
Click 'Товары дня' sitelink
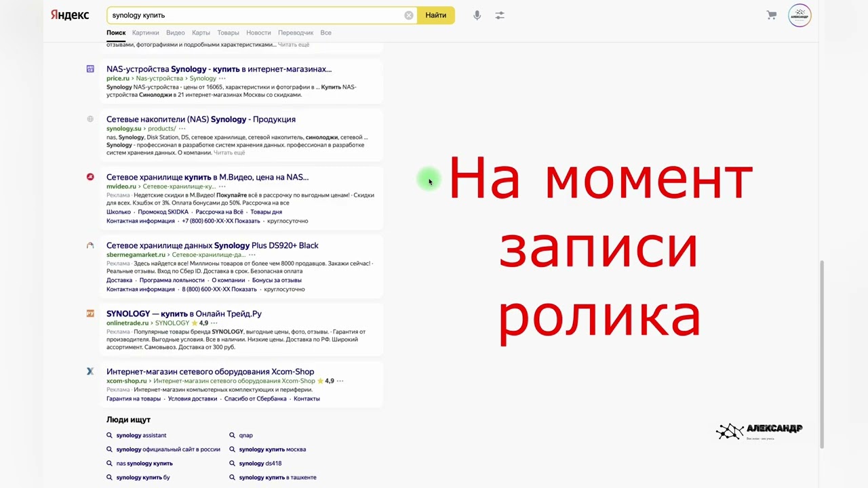pos(267,212)
